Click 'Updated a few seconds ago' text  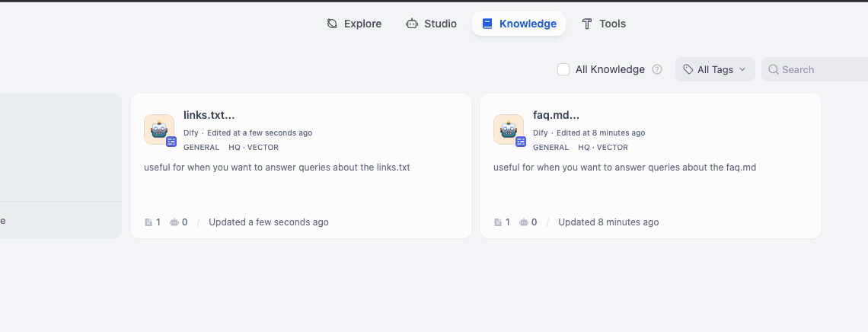(269, 222)
